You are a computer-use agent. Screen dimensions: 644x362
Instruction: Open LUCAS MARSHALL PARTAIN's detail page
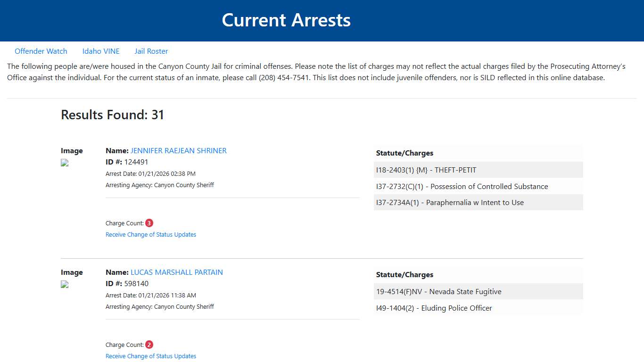point(177,272)
